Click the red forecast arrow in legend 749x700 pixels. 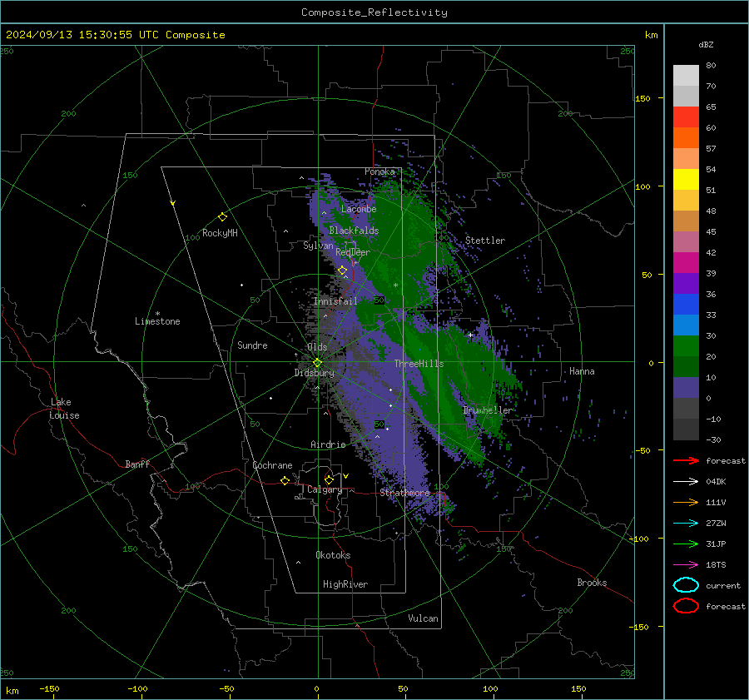[686, 460]
